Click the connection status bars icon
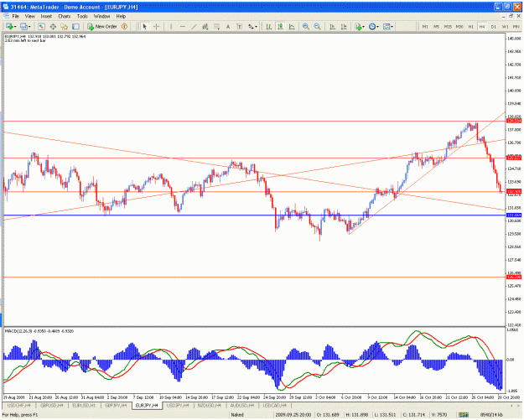Image resolution: width=524 pixels, height=420 pixels. tap(463, 415)
